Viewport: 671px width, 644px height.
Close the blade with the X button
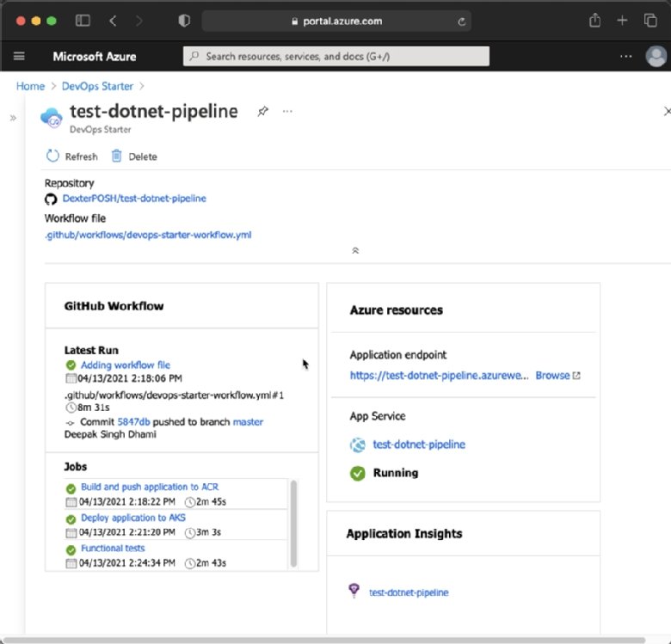pyautogui.click(x=668, y=112)
